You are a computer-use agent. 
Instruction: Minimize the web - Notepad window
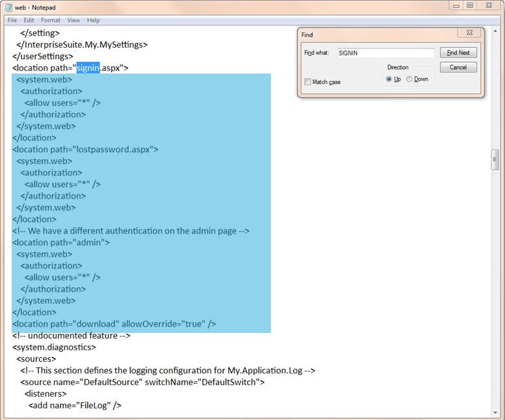tap(457, 6)
